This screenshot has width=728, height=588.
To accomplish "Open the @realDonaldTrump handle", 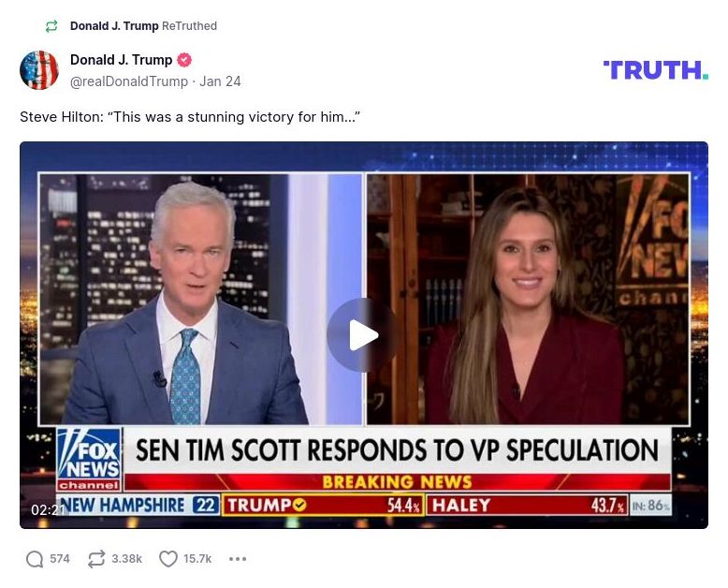I will [x=129, y=81].
